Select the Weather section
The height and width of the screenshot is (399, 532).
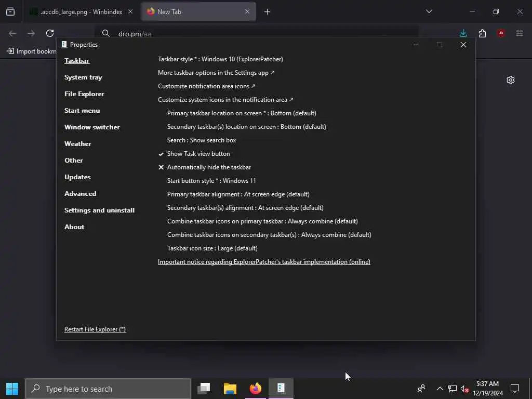pos(78,144)
